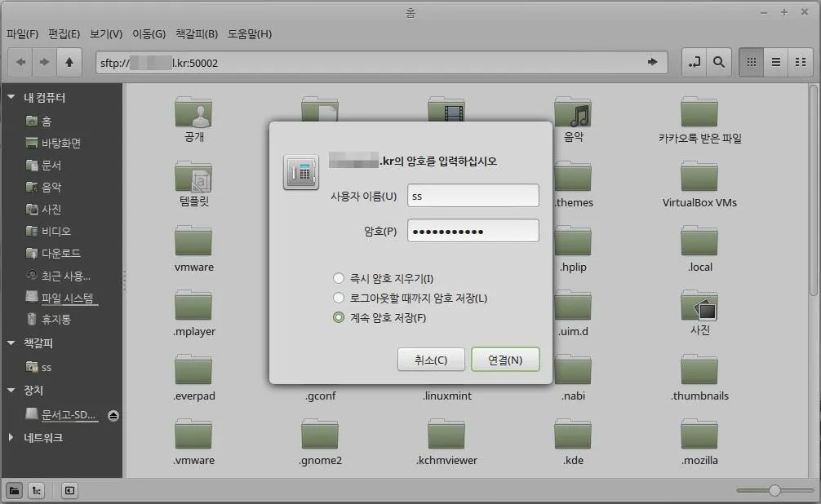This screenshot has height=504, width=821.
Task: Collapse the 장치 section
Action: [x=11, y=391]
